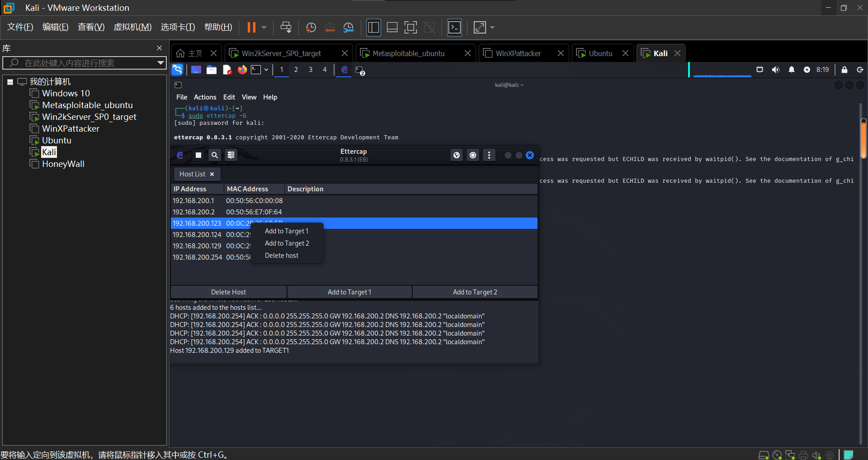Click Ettercap stop MITM circle icon
Viewport: 868px width, 460px height.
pos(473,155)
